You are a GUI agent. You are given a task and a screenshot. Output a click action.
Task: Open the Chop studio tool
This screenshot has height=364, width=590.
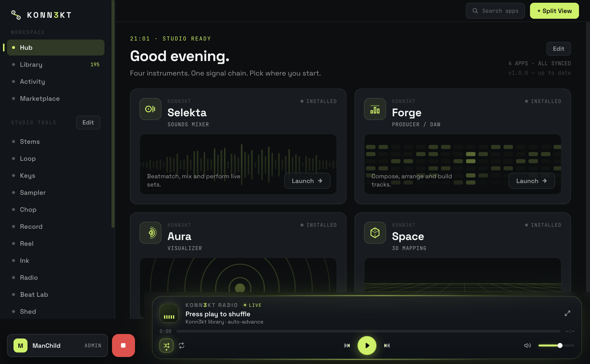click(56, 209)
